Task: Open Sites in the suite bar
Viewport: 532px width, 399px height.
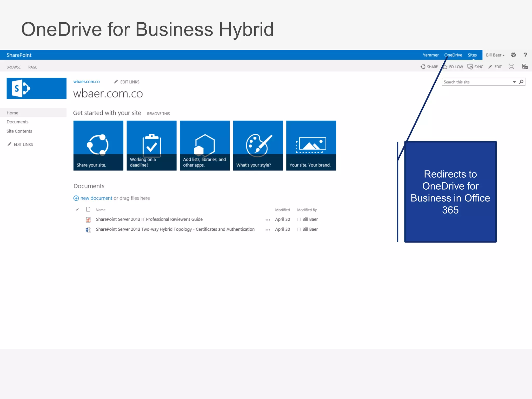Action: 472,55
